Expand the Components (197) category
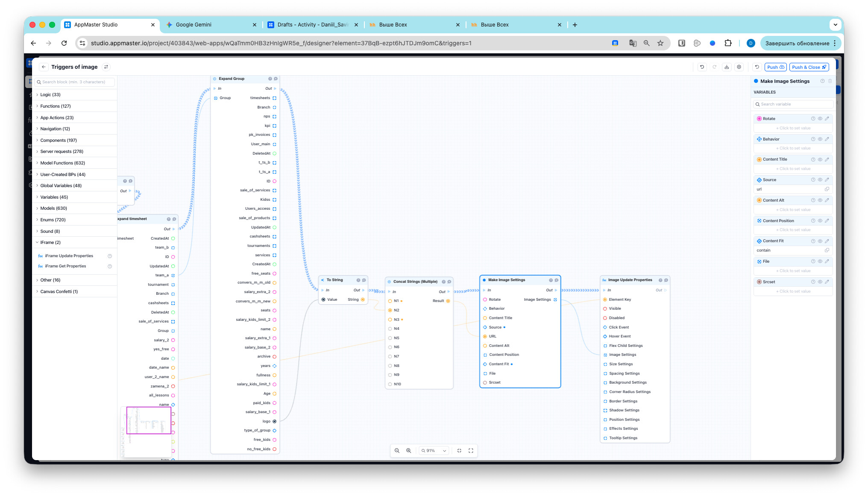 (x=59, y=140)
